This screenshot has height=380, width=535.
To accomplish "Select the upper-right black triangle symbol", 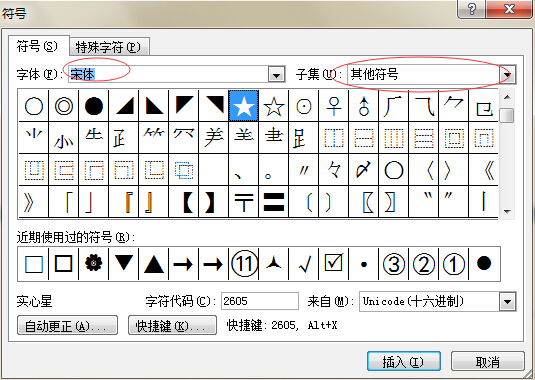I will 214,106.
